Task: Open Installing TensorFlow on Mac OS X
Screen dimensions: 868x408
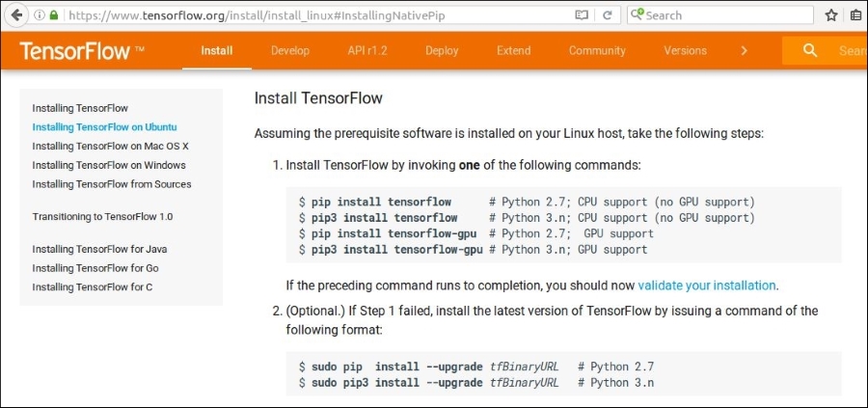Action: click(111, 147)
